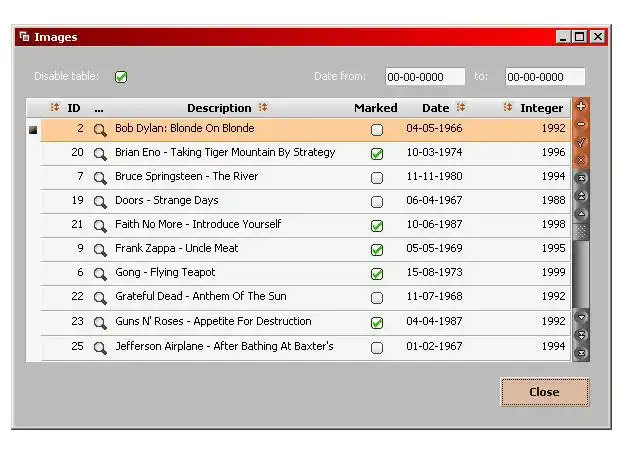The width and height of the screenshot is (620, 450).
Task: Click the Date from input field
Action: point(425,77)
